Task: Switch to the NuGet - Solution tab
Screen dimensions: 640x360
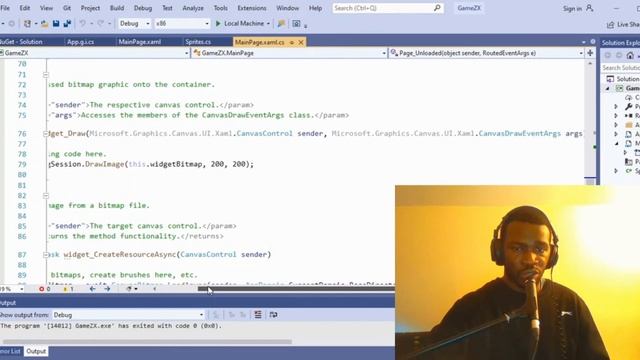Action: (20, 42)
